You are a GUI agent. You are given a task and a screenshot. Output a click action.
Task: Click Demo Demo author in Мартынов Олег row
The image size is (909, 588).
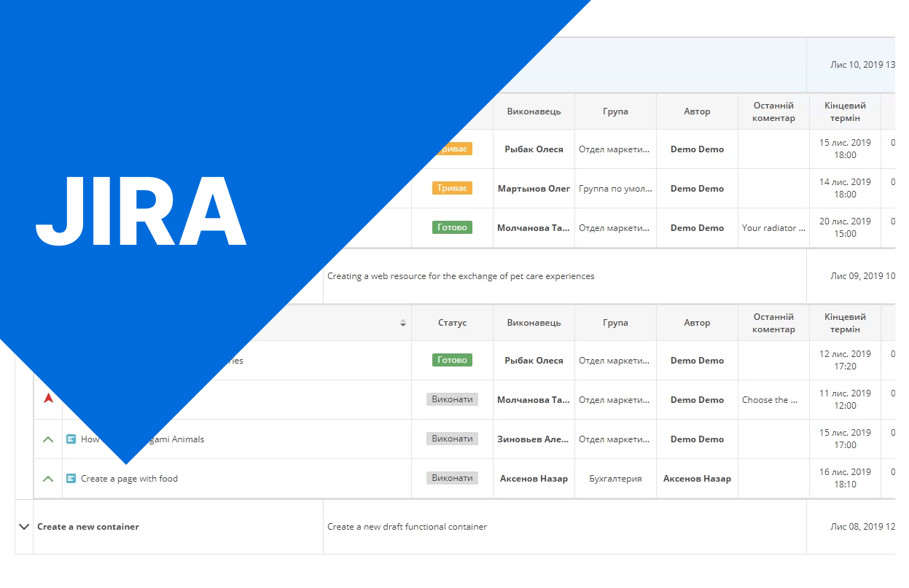coord(697,189)
